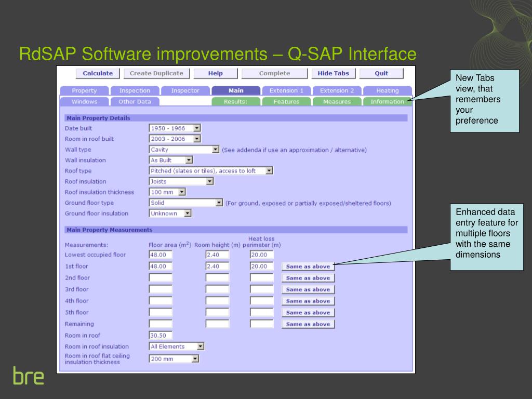The height and width of the screenshot is (399, 532).
Task: Open the Measures tab
Action: 337,101
